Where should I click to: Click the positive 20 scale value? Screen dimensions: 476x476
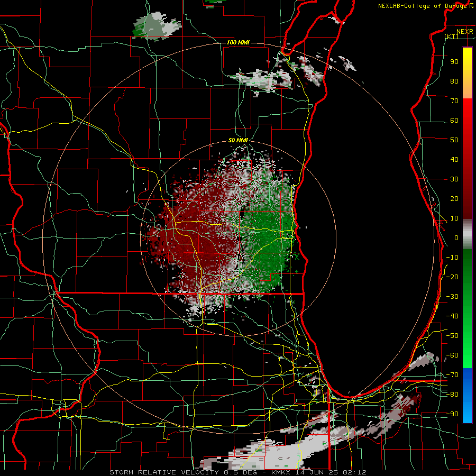pos(454,198)
